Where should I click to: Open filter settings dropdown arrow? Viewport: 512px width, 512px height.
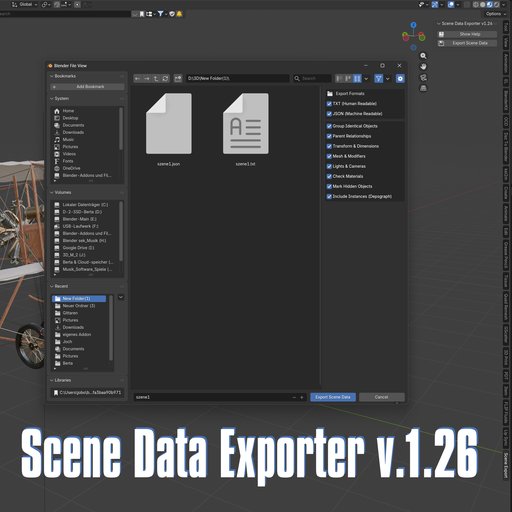[x=388, y=79]
